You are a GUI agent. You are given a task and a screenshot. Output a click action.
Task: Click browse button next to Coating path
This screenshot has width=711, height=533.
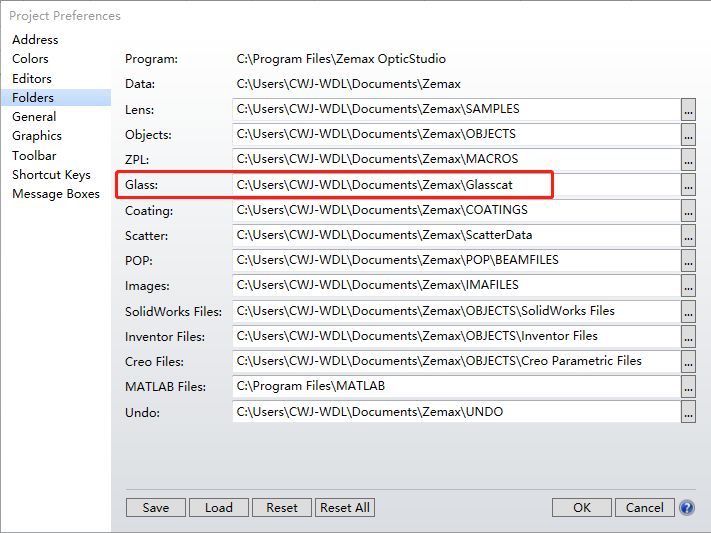(688, 210)
